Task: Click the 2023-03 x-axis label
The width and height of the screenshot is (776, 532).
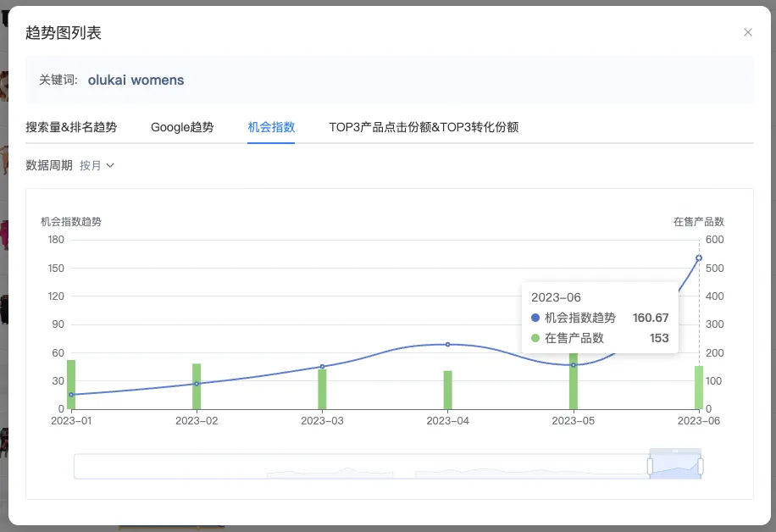Action: pyautogui.click(x=322, y=421)
